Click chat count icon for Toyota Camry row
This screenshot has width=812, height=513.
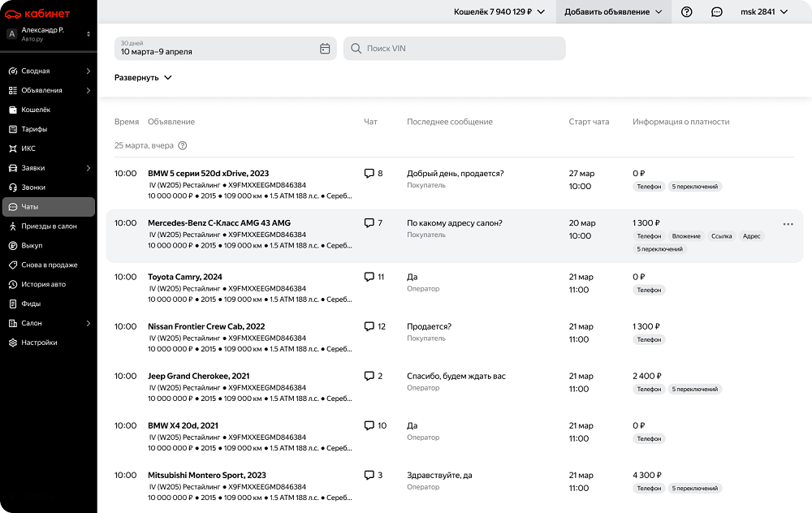[369, 277]
